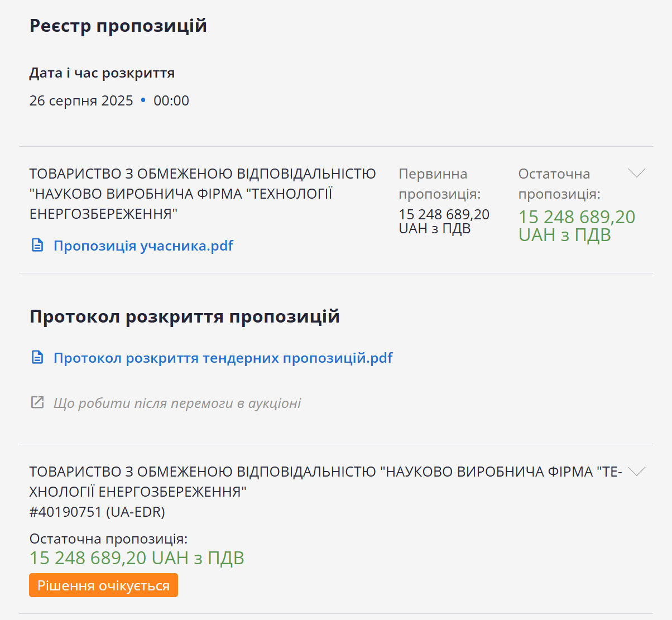Click the EDR code #40190751
This screenshot has width=672, height=620.
click(x=97, y=512)
